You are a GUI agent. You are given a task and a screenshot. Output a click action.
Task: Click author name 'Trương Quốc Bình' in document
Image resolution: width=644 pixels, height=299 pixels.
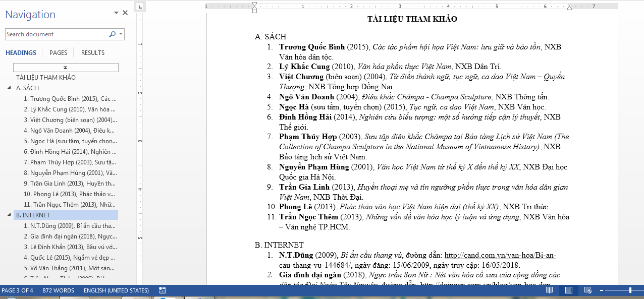pyautogui.click(x=312, y=47)
